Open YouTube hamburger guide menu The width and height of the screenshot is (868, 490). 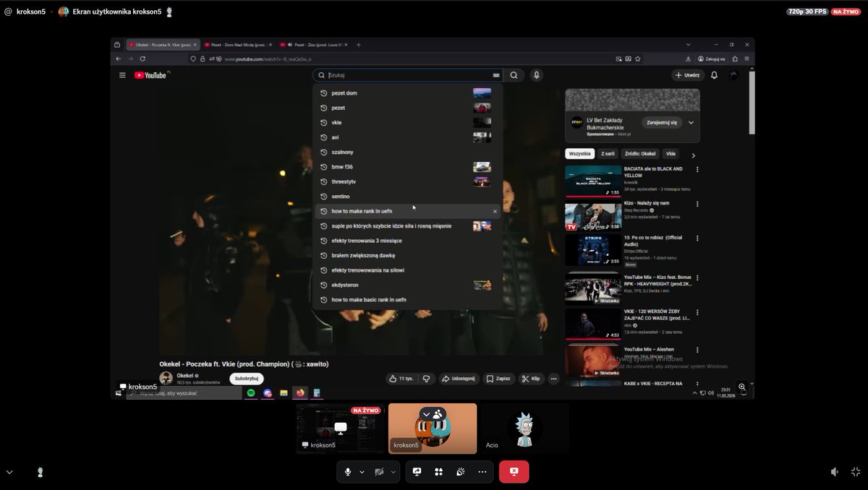coord(122,75)
